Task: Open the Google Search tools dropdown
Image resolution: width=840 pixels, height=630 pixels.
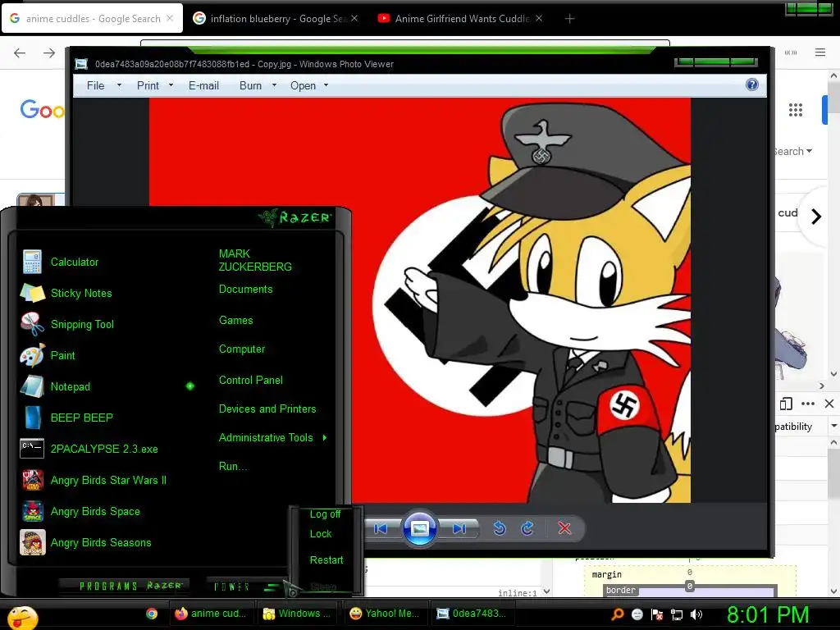Action: click(793, 152)
